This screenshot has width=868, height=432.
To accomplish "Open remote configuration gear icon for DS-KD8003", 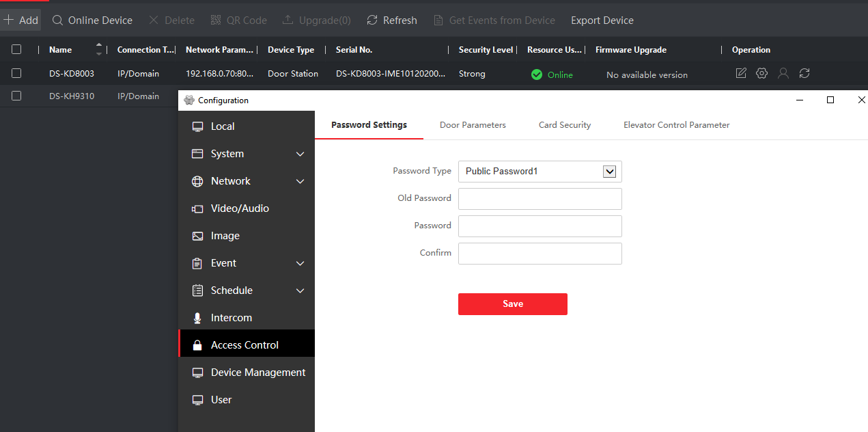I will tap(762, 73).
